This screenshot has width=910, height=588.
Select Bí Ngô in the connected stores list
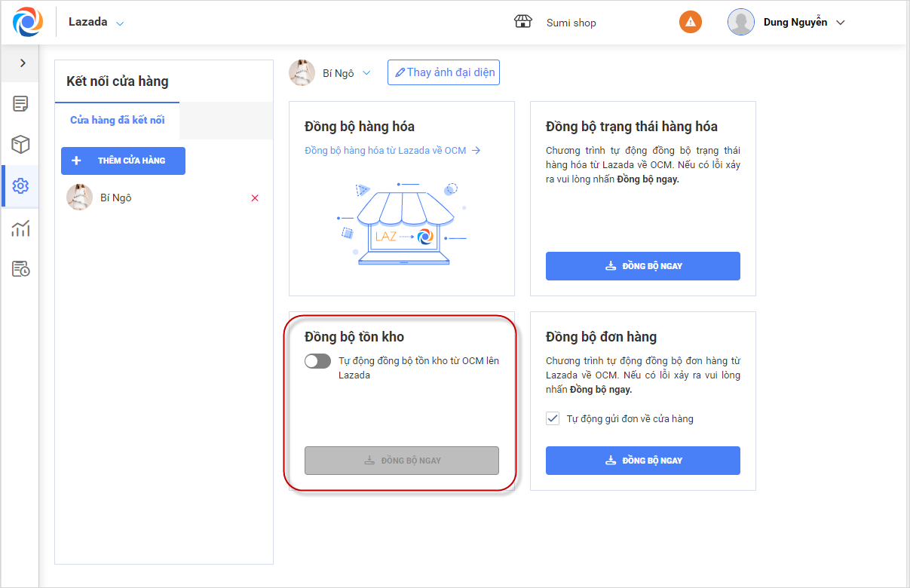point(115,198)
